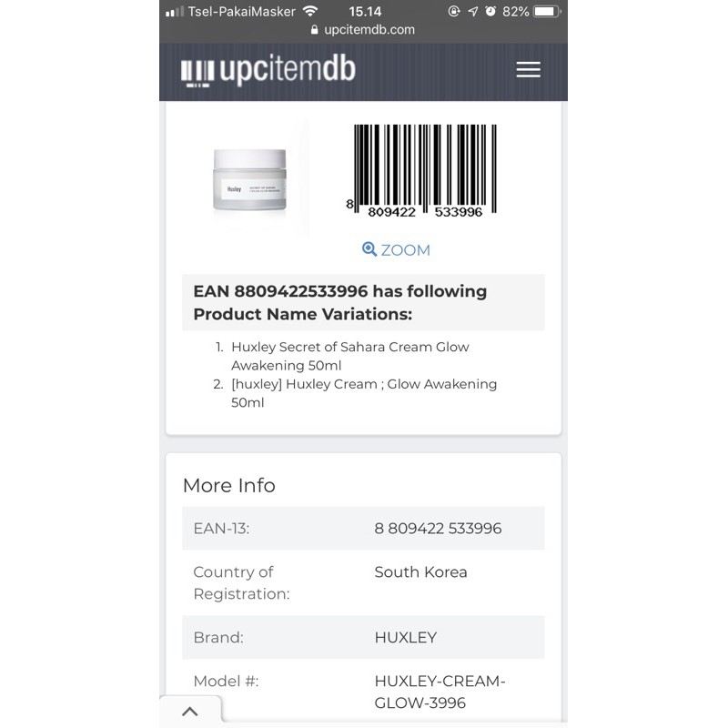Tap the battery icon in status bar

(x=547, y=11)
